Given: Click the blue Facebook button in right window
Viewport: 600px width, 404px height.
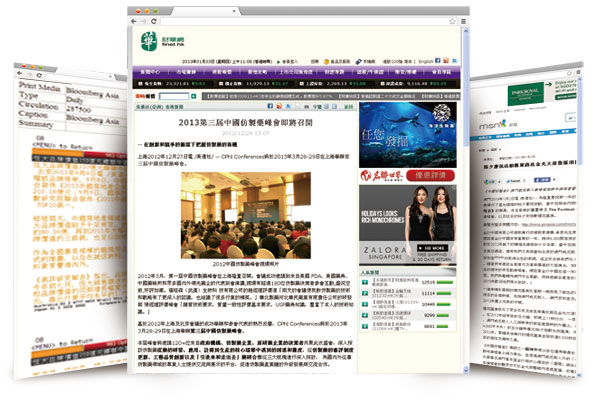Looking at the screenshot, I should click(x=542, y=179).
